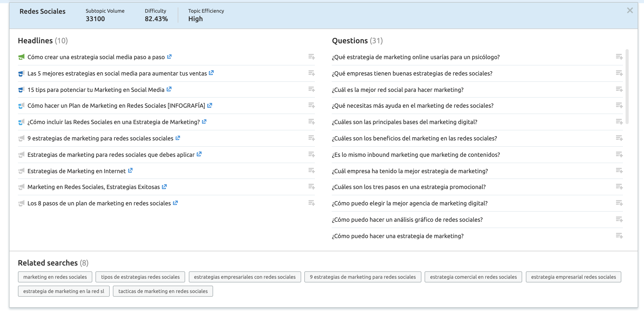Add '¿Cómo puedo hacer una estrategia de marketing?' question
The width and height of the screenshot is (644, 312).
tap(619, 236)
